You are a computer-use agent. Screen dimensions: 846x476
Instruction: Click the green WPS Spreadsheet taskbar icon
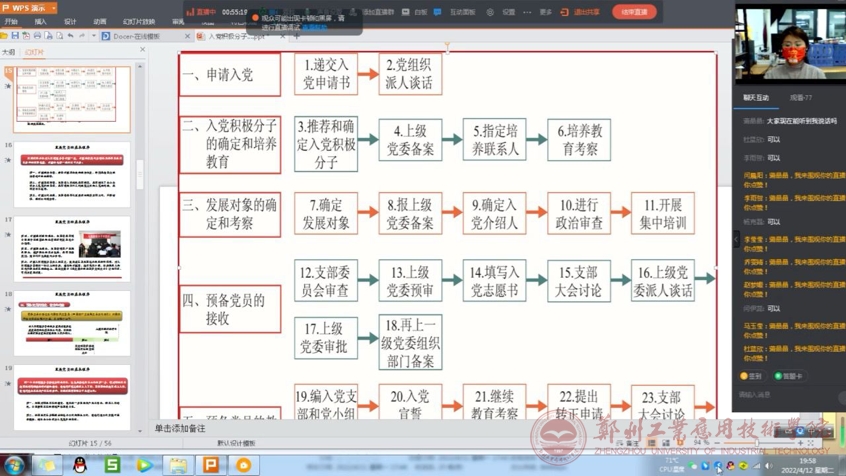pyautogui.click(x=112, y=465)
